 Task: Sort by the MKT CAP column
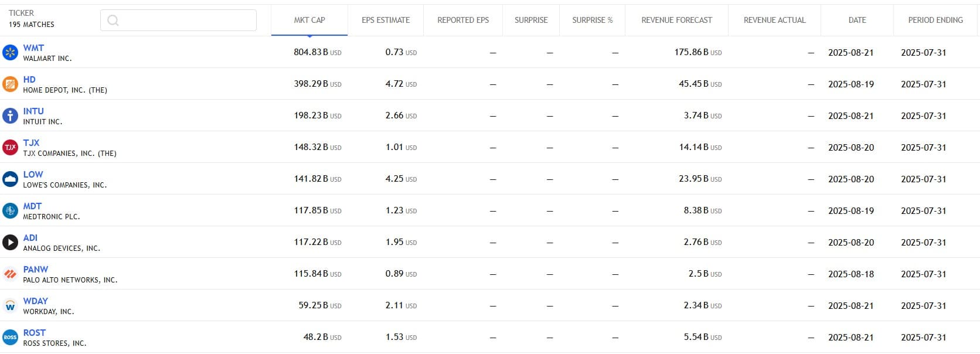pos(309,20)
